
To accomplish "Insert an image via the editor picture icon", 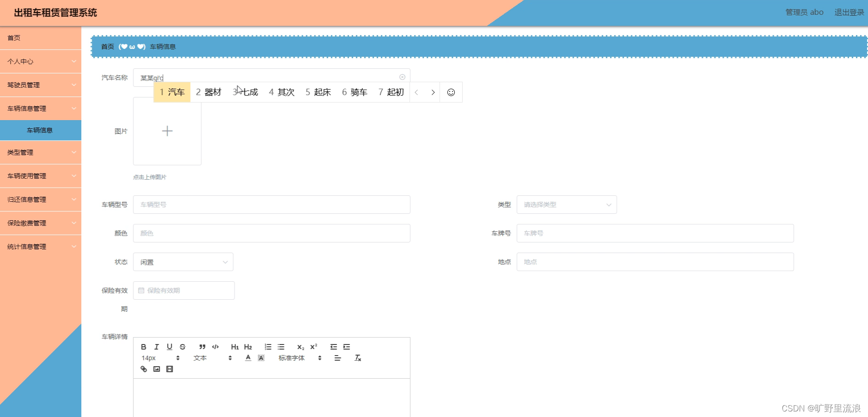I will pos(157,369).
